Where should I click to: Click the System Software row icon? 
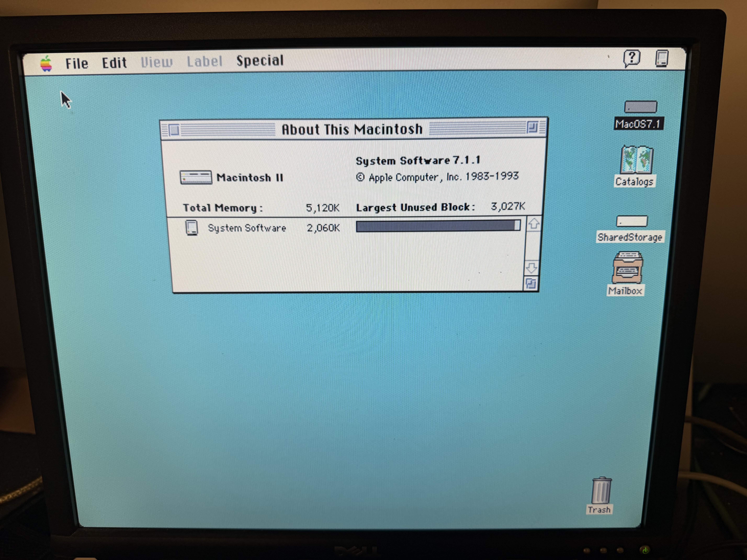click(x=191, y=228)
